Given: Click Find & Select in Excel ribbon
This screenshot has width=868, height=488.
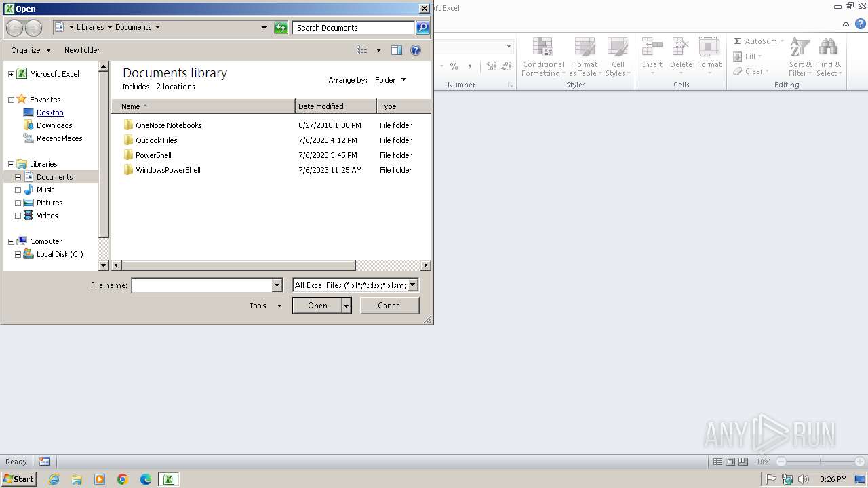Looking at the screenshot, I should point(828,57).
